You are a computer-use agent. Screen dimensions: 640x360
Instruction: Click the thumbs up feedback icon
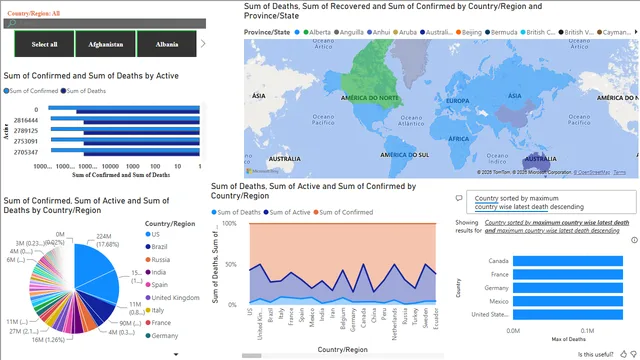pos(624,354)
